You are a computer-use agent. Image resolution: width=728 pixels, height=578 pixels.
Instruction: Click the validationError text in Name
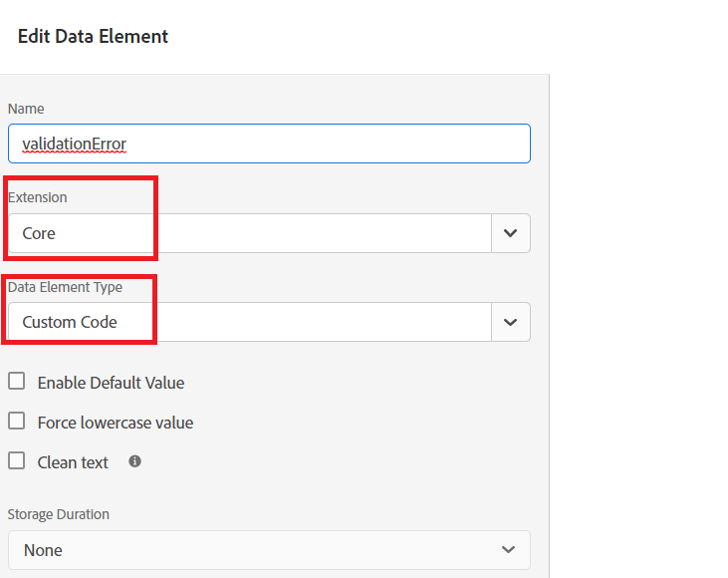point(74,144)
